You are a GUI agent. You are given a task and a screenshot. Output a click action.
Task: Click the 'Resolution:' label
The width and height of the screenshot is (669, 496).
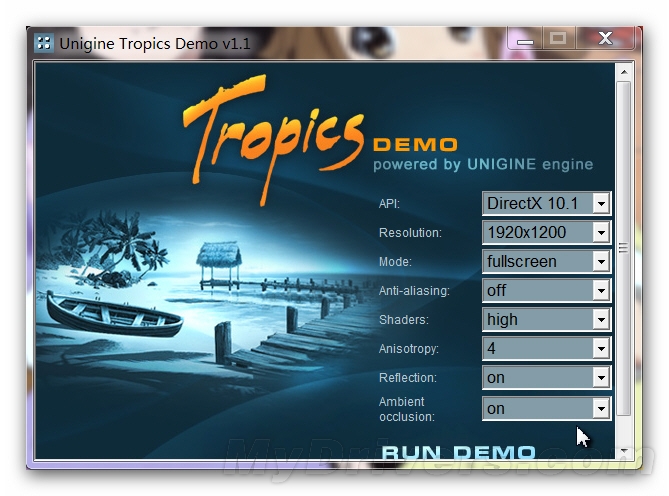(410, 233)
